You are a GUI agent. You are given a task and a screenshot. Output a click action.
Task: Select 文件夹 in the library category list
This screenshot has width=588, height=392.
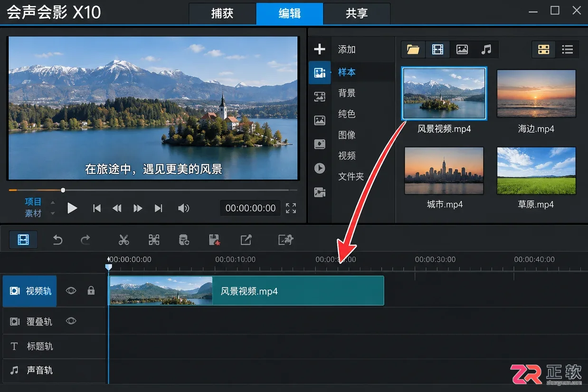[351, 177]
